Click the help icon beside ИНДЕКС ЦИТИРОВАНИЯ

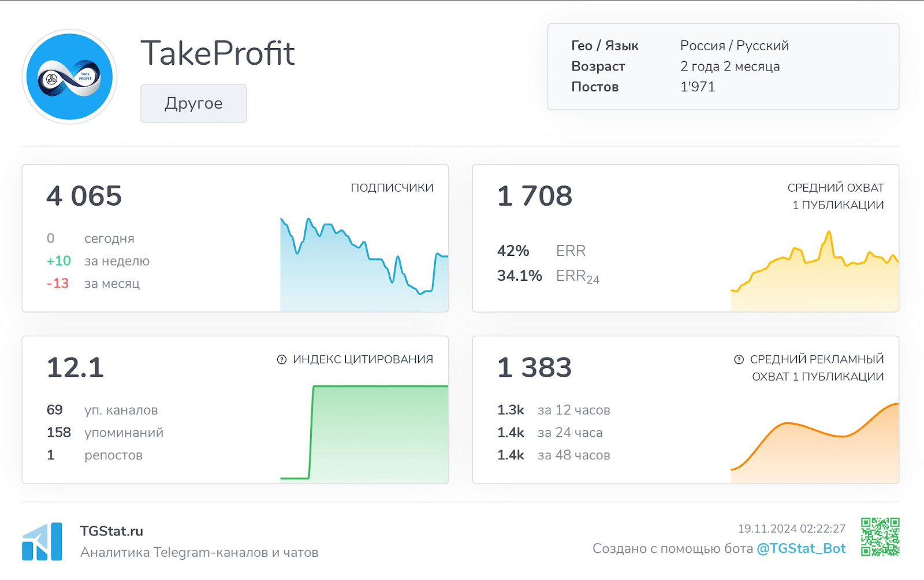click(282, 359)
